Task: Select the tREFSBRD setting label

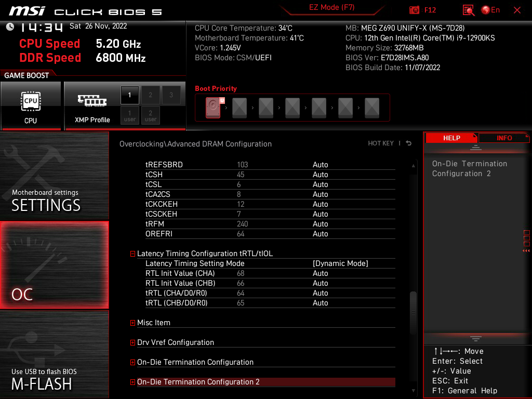Action: coord(164,165)
